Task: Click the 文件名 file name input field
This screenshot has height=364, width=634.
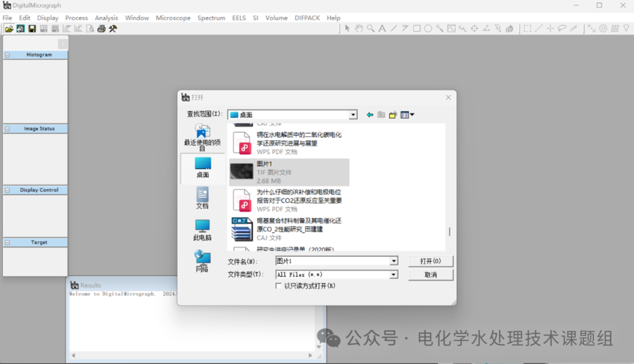Action: tap(332, 261)
